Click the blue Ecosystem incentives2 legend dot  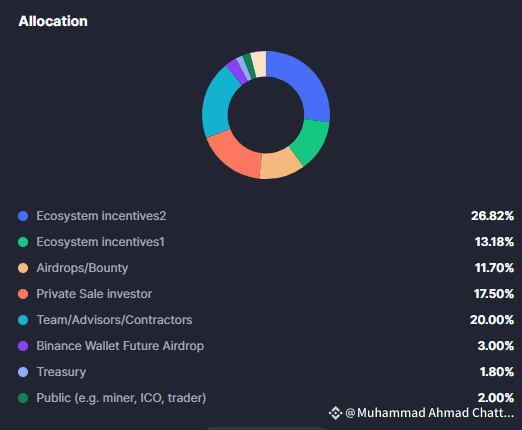click(23, 216)
